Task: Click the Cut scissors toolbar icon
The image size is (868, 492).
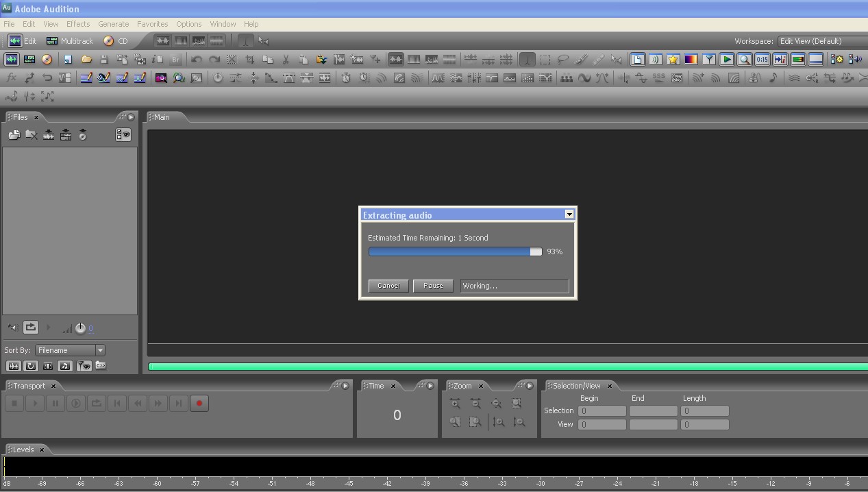Action: point(286,60)
